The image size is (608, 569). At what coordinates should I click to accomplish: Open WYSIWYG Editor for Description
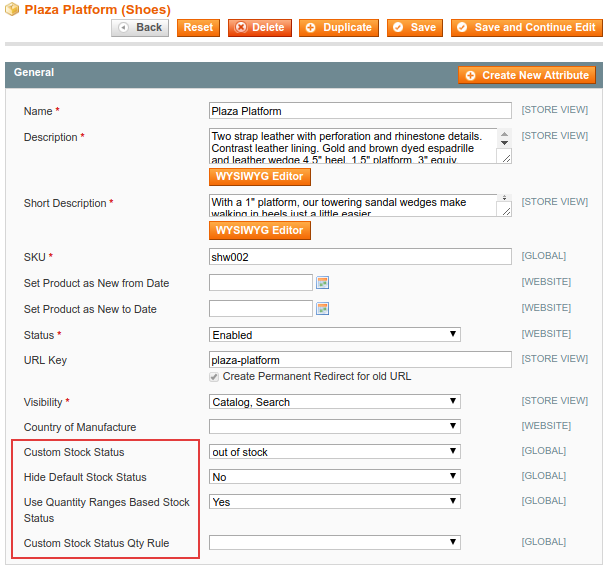[x=260, y=177]
